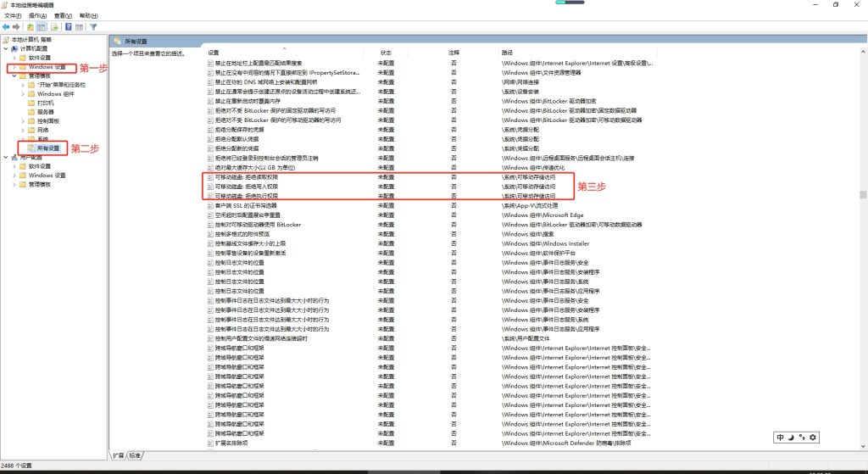The image size is (868, 474).
Task: Select 控制多格式的附件预览 setting
Action: pyautogui.click(x=242, y=234)
